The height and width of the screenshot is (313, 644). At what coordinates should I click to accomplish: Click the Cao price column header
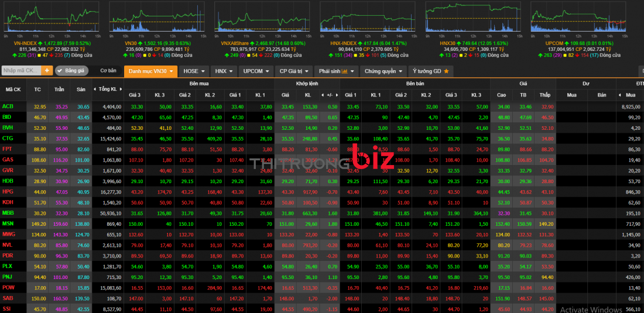click(502, 95)
